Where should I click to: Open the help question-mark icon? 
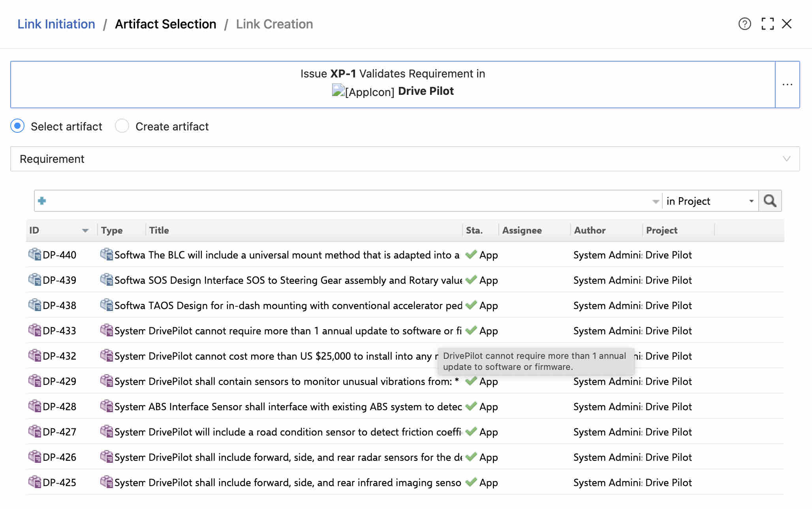(744, 24)
